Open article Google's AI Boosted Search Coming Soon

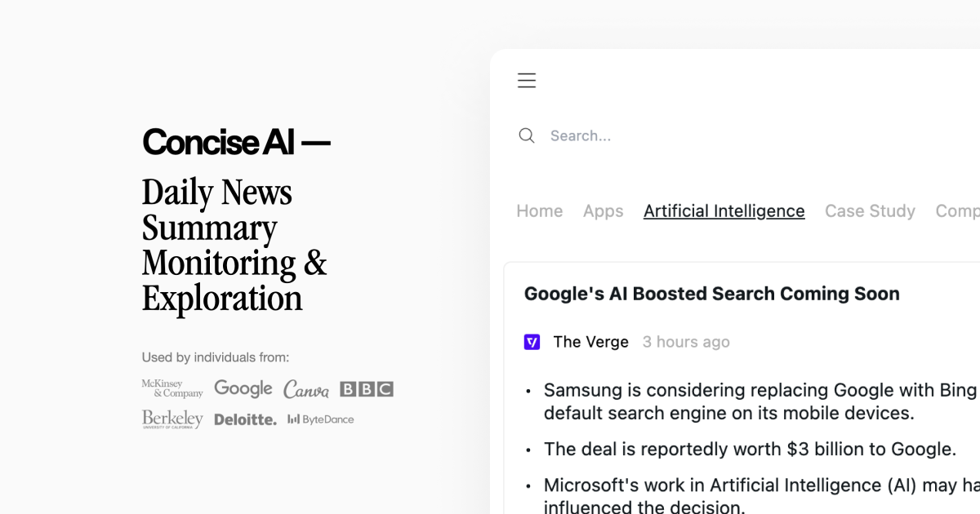711,294
